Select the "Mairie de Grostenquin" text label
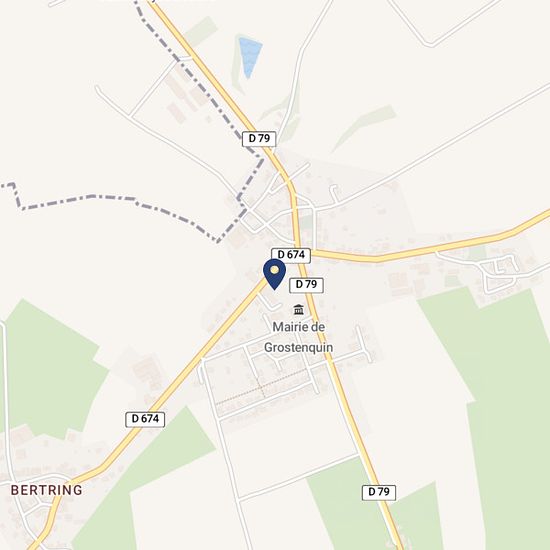Screen dimensions: 550x550 coord(299,337)
